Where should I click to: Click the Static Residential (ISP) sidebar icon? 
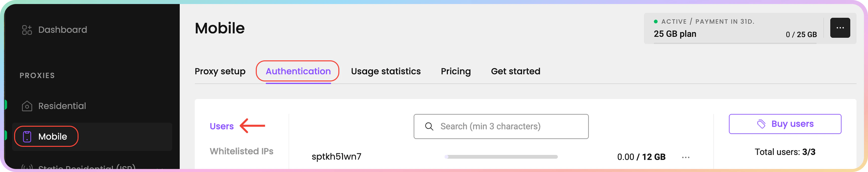coord(27,167)
